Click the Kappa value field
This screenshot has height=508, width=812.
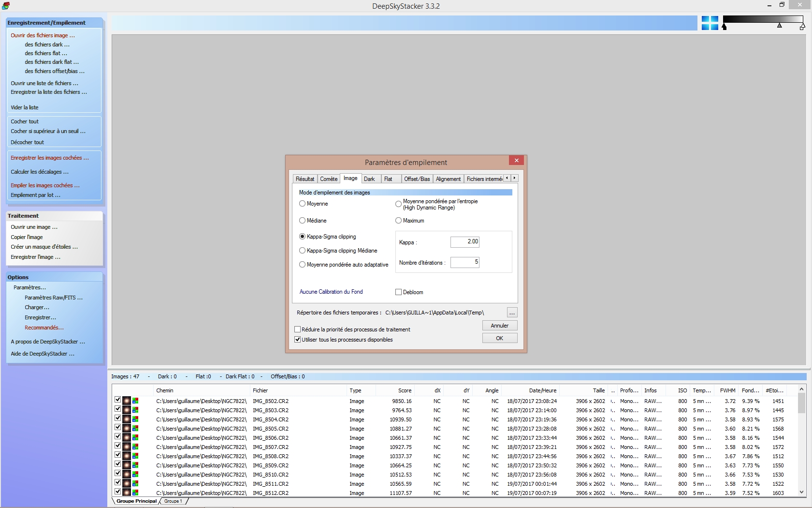464,241
